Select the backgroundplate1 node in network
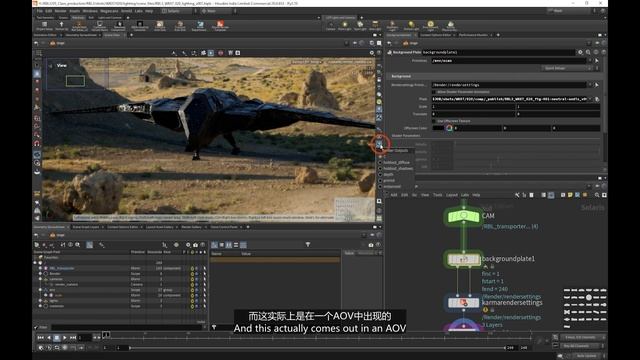Screen dimensions: 640x360 464,260
